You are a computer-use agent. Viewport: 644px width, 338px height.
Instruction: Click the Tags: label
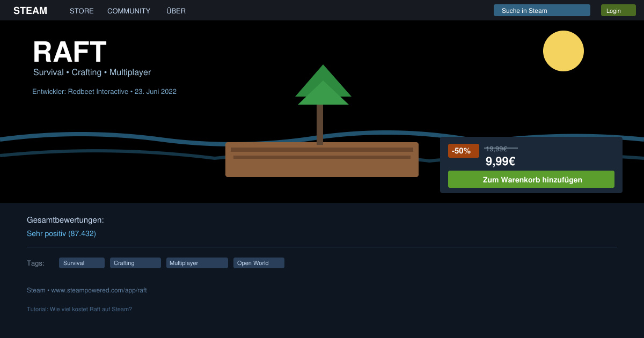(x=35, y=263)
